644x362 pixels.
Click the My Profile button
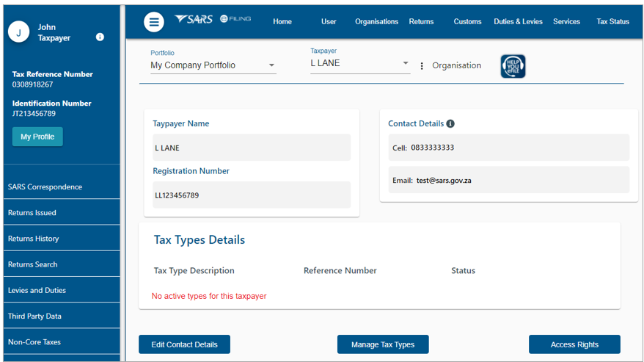point(37,137)
